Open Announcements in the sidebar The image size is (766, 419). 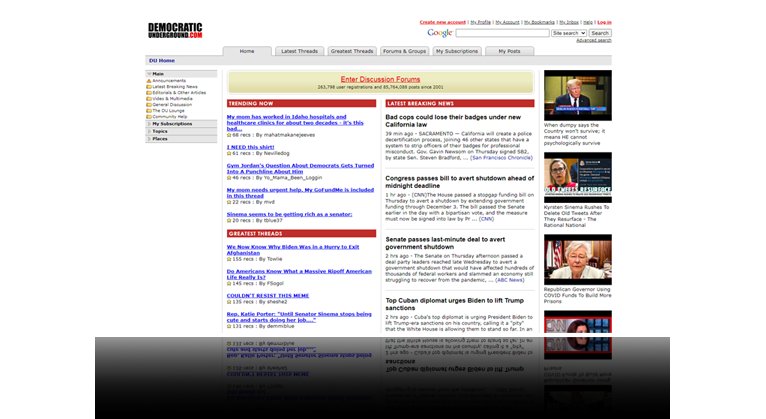[169, 81]
